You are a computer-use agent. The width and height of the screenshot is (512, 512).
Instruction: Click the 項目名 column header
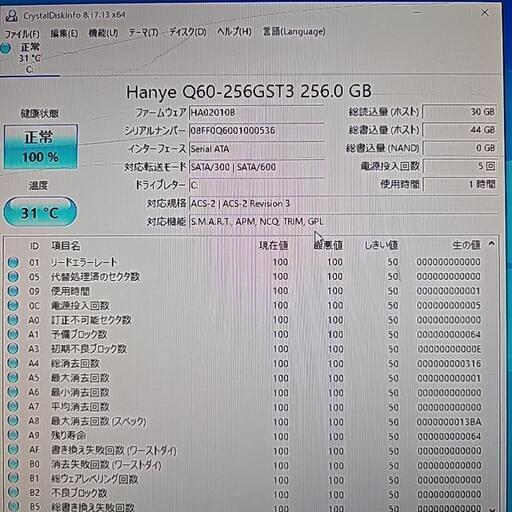[x=66, y=246]
